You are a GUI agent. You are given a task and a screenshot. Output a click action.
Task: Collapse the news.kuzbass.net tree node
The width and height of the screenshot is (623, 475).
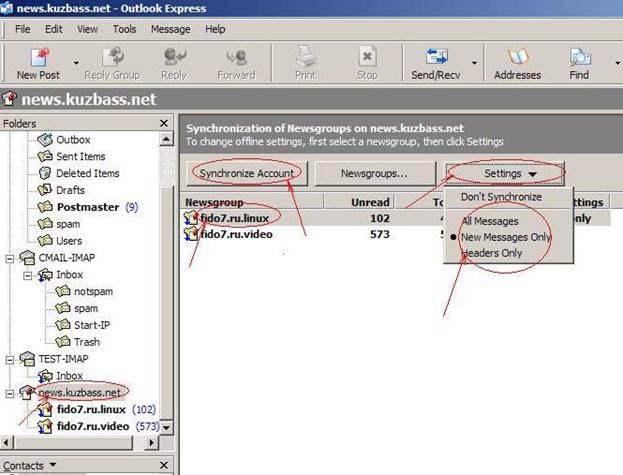point(10,394)
